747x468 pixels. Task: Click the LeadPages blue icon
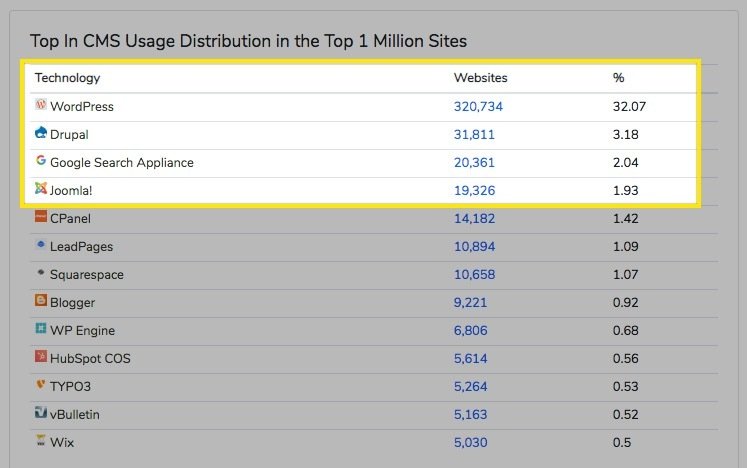point(41,244)
